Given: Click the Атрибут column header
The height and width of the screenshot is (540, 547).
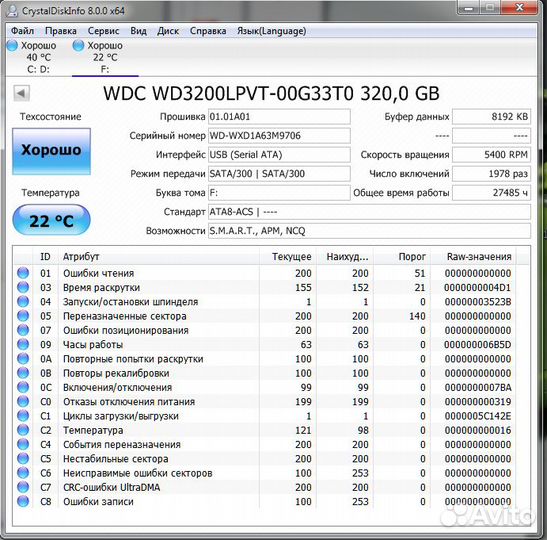Looking at the screenshot, I should [159, 257].
